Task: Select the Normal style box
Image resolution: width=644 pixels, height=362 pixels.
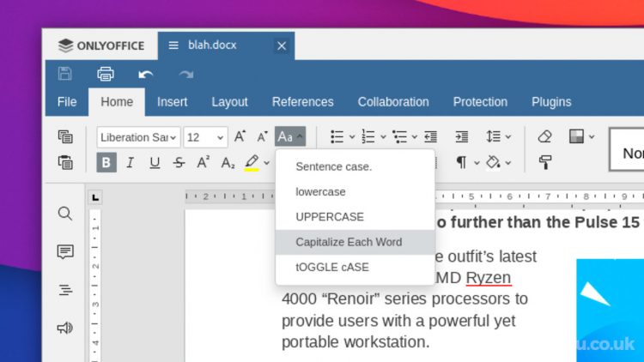Action: click(x=627, y=149)
